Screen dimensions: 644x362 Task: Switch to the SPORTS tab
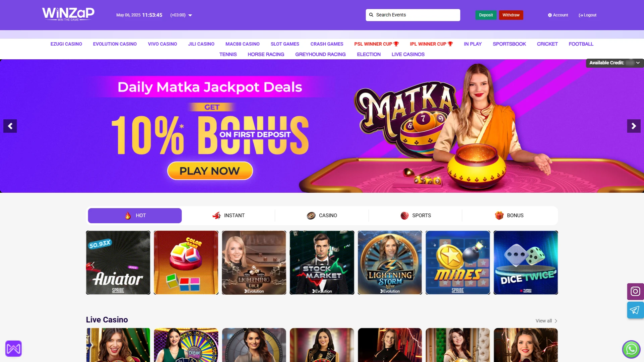tap(415, 216)
